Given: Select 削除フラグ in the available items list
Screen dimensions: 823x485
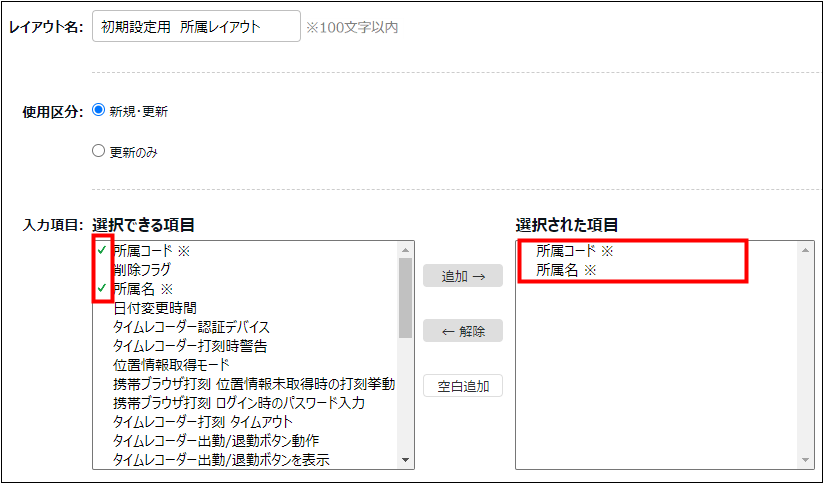Looking at the screenshot, I should pyautogui.click(x=142, y=270).
